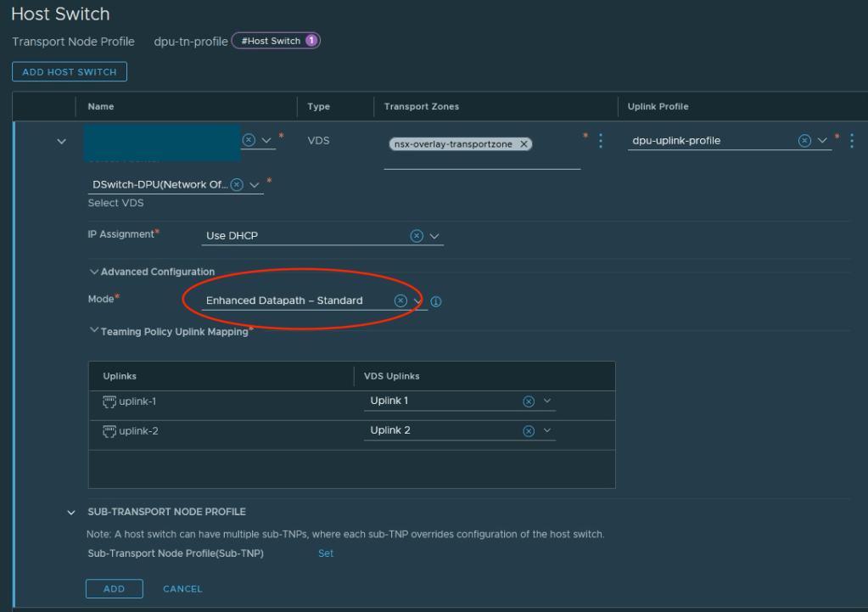Open the IP Assignment dropdown
The image size is (868, 612).
435,236
